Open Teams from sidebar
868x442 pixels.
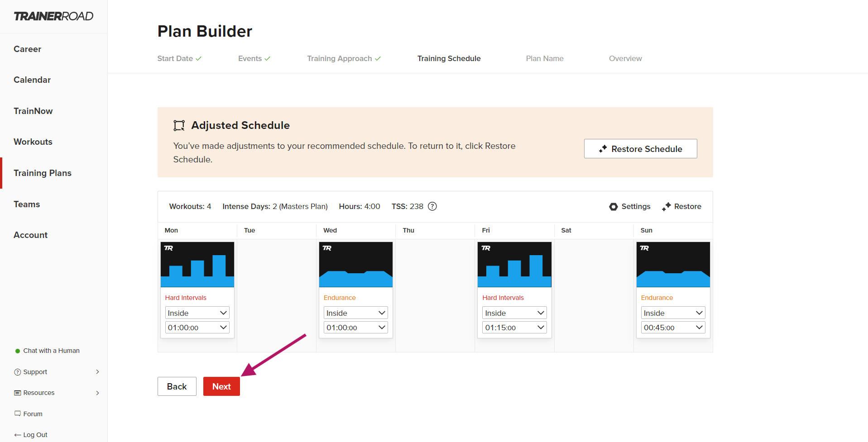coord(27,204)
